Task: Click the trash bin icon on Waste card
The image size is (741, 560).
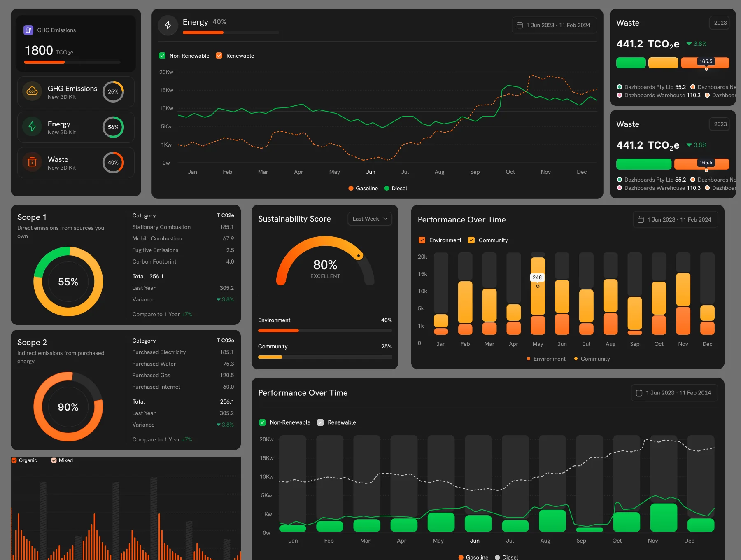Action: coord(32,162)
